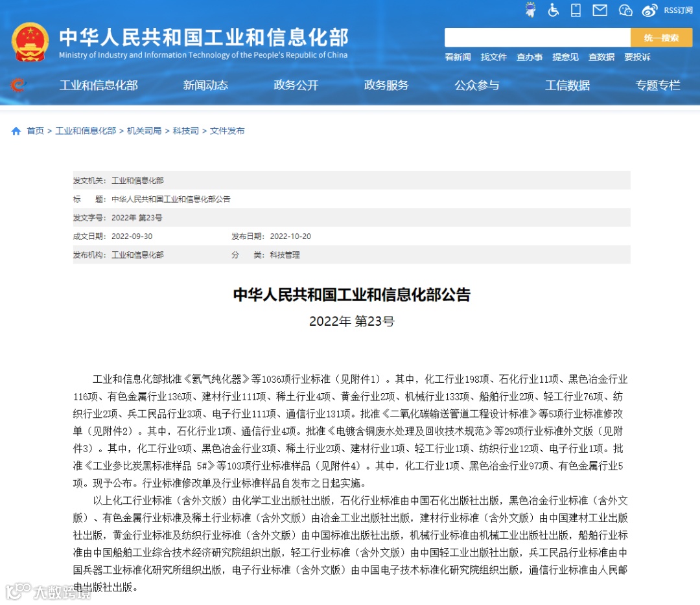Click the red swirl icon beside the menu

tap(18, 84)
